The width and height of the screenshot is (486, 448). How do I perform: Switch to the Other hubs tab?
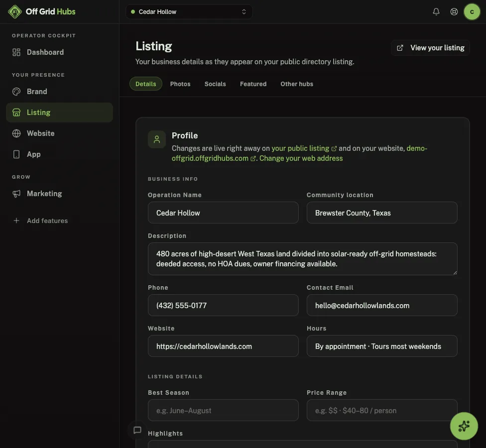point(297,84)
